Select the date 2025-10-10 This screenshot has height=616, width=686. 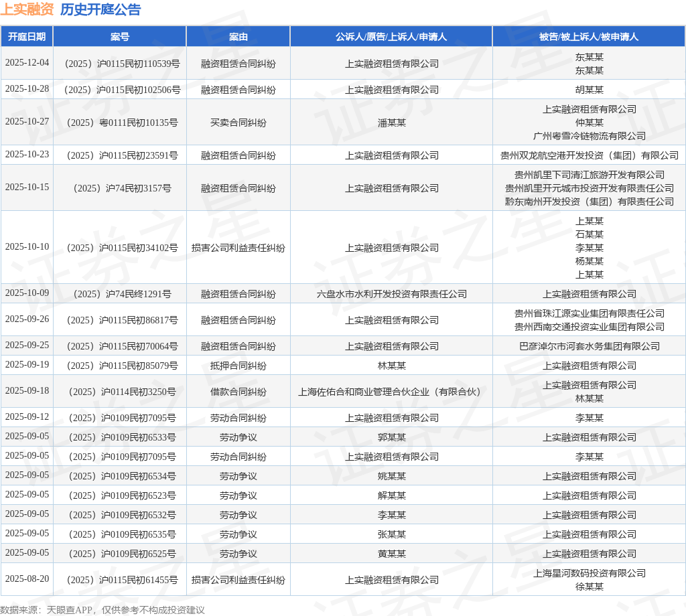pos(27,246)
